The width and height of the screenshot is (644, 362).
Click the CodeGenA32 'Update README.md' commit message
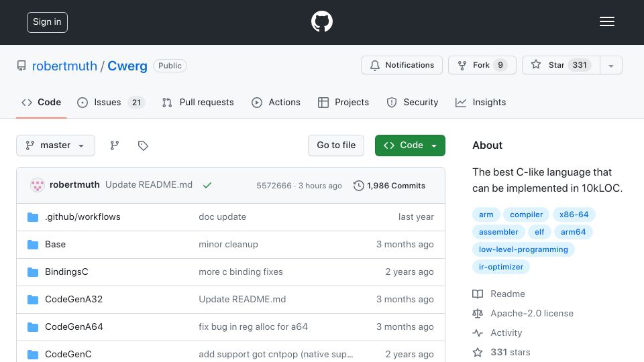[242, 299]
